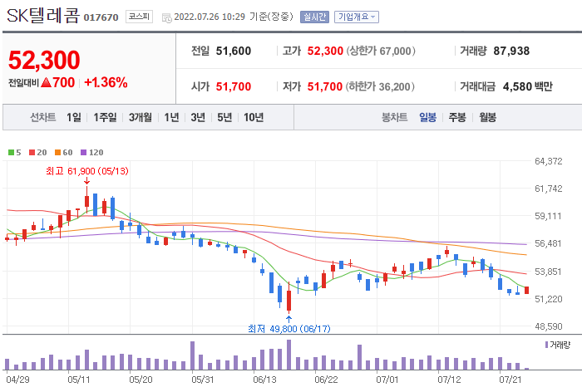The width and height of the screenshot is (582, 392).
Task: Click the 거래대금 4,580 백만 value
Action: coord(527,86)
